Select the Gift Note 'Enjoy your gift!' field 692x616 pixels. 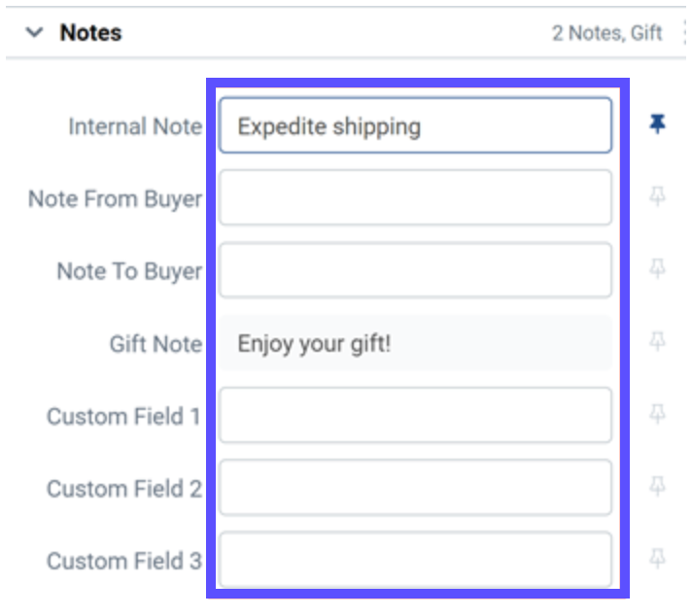[415, 342]
